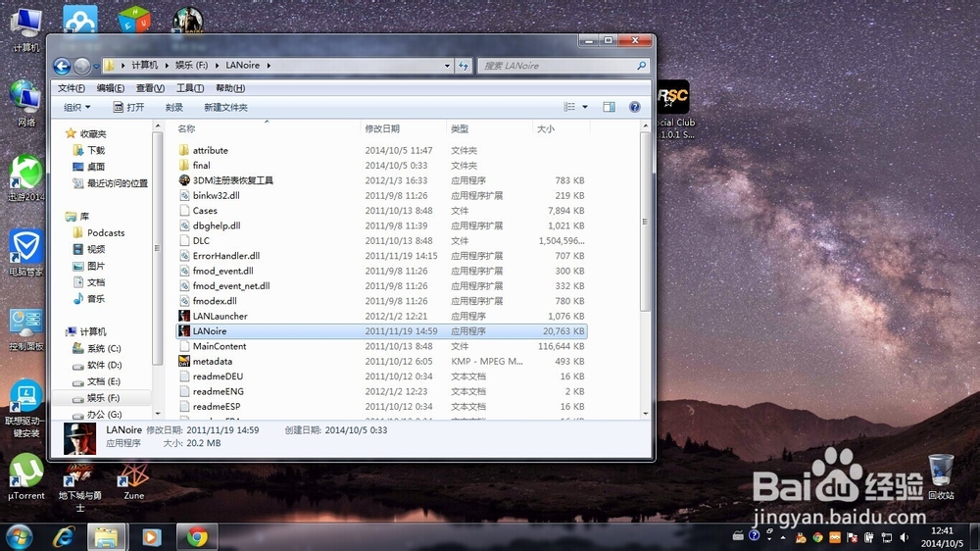Image resolution: width=980 pixels, height=551 pixels.
Task: Open the Windows Start button
Action: (19, 536)
